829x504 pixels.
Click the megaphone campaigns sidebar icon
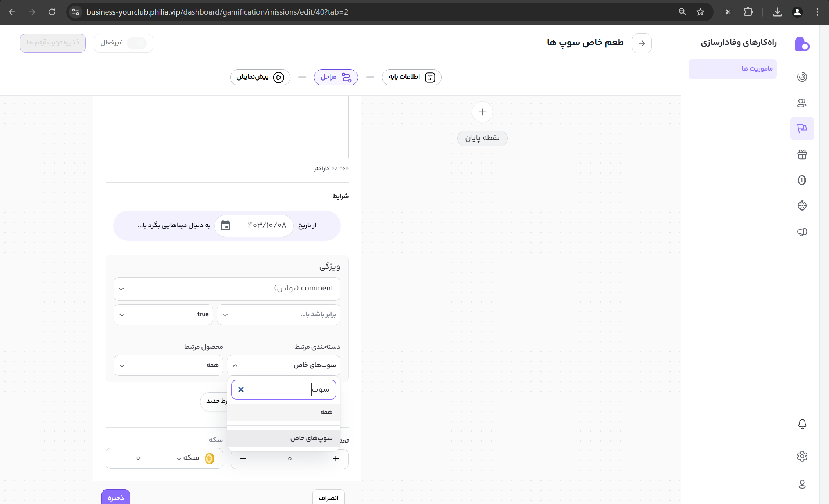(802, 232)
